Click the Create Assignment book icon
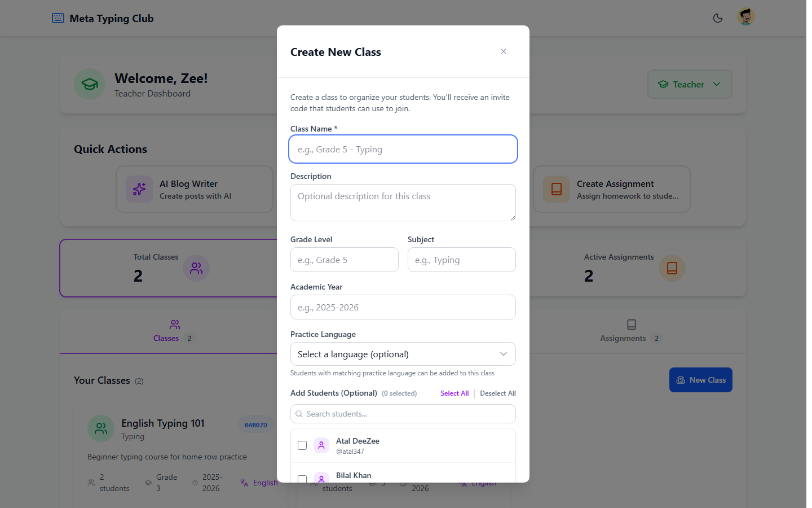The height and width of the screenshot is (508, 812). click(x=557, y=189)
